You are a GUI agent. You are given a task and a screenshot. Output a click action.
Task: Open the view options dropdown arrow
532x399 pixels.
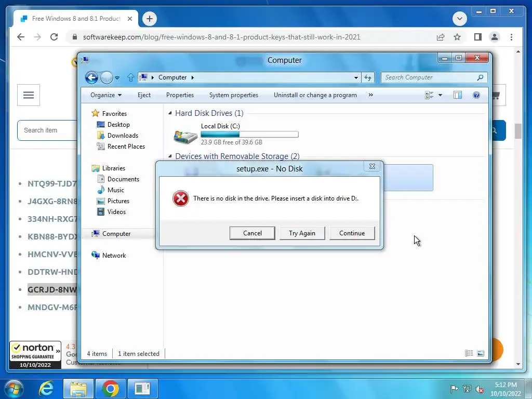click(440, 96)
